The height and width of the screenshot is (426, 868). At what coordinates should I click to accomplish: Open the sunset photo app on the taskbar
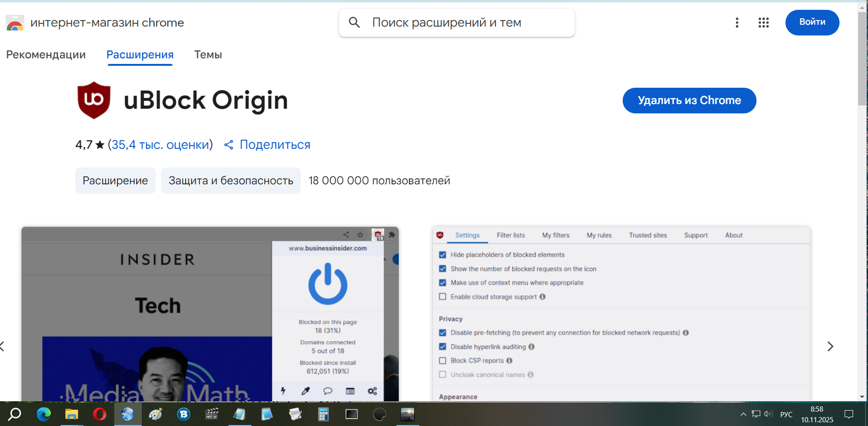(407, 414)
